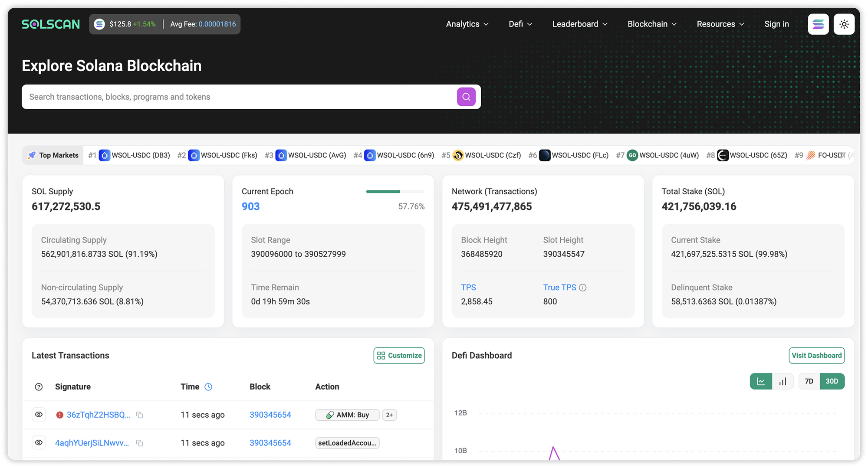Image resolution: width=868 pixels, height=468 pixels.
Task: Click the Visit Dashboard button
Action: pyautogui.click(x=816, y=355)
